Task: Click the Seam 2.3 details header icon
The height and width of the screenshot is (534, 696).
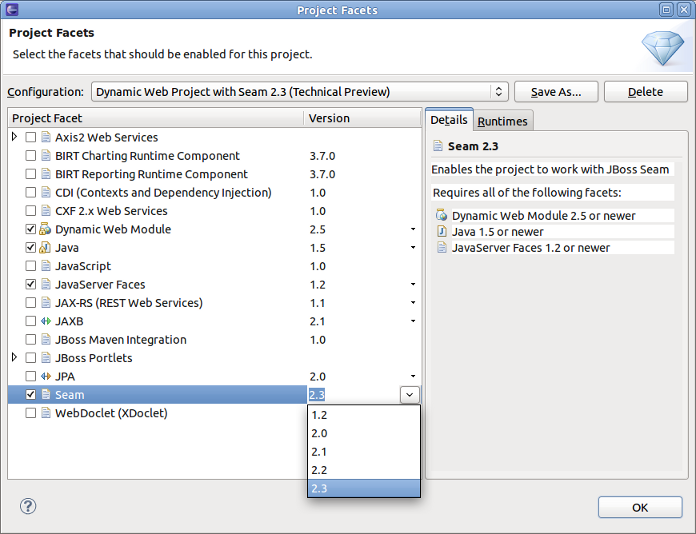Action: coord(438,144)
